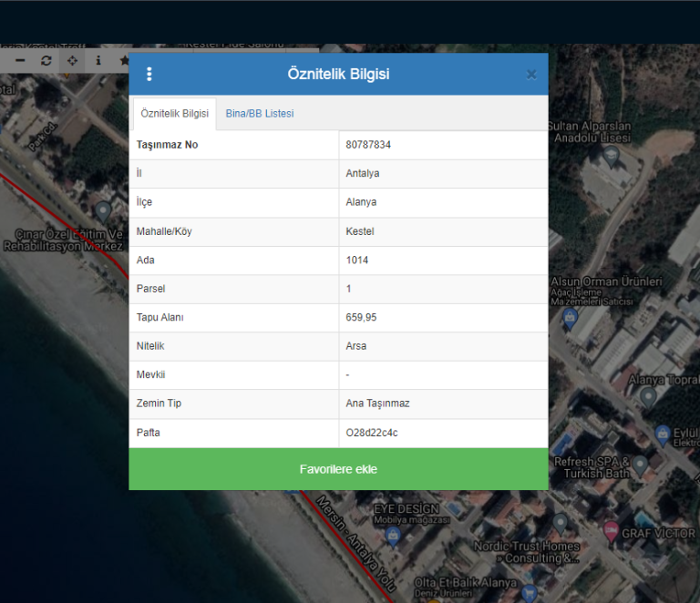Click the Tapu Alanı value 659,95

361,318
